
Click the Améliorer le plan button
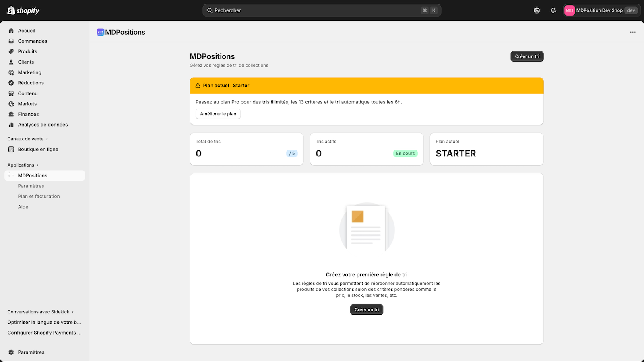(x=218, y=114)
